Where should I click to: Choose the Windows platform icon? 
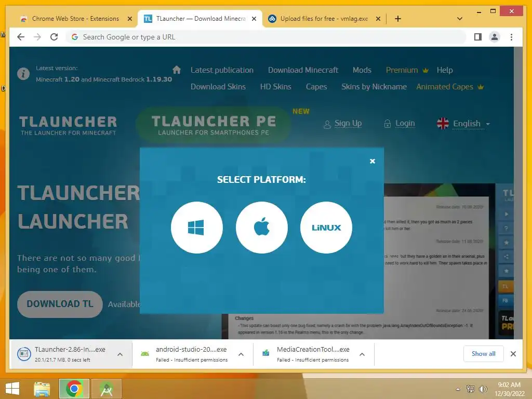tap(197, 228)
